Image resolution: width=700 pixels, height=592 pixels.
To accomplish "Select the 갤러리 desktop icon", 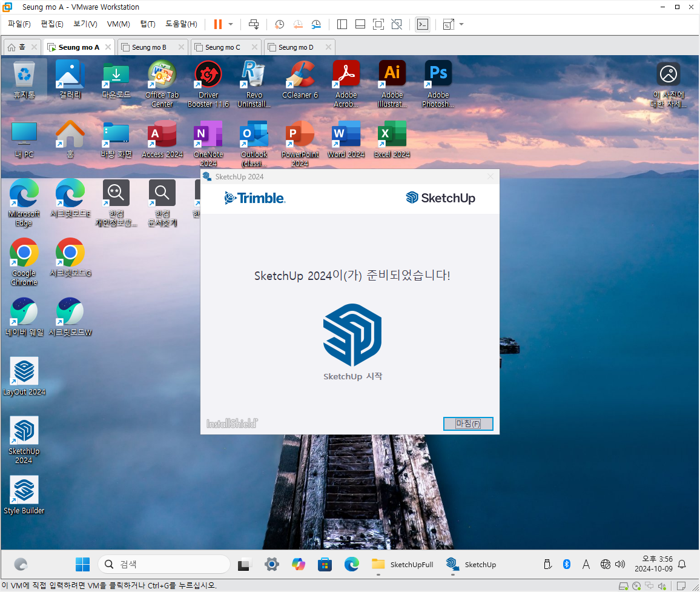I will (70, 81).
